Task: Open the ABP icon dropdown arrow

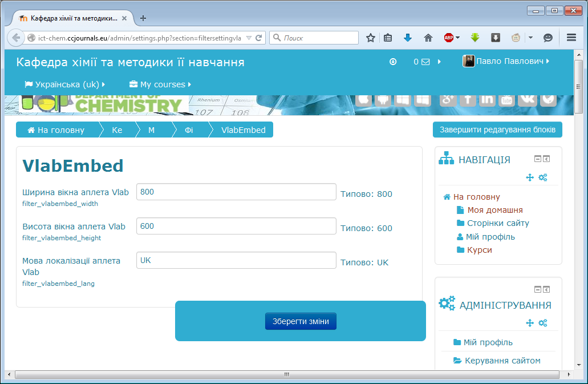Action: point(457,38)
